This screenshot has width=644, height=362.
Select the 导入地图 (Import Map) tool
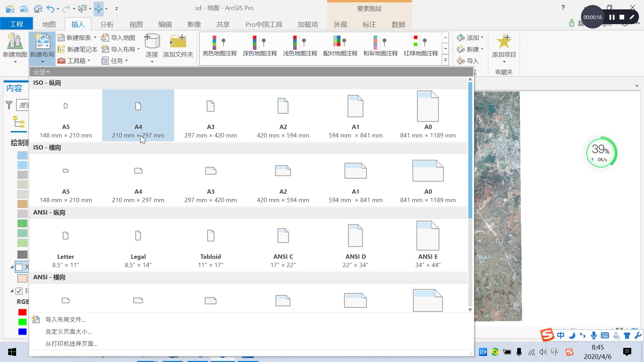[118, 37]
